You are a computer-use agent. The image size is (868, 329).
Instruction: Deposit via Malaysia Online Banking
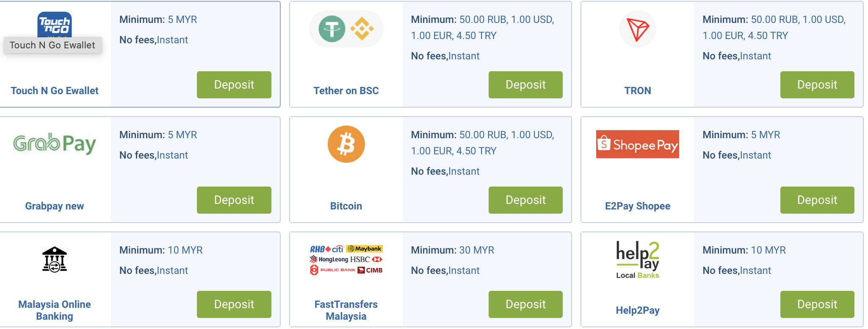click(234, 304)
